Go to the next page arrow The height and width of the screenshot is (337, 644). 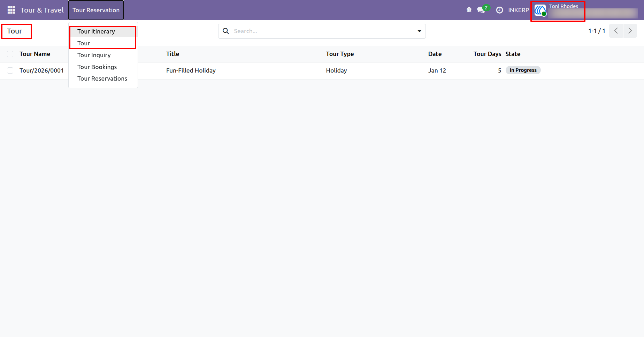click(x=630, y=31)
